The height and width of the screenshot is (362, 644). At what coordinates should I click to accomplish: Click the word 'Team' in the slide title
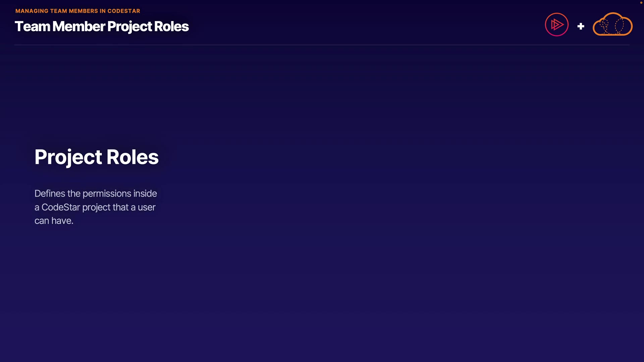coord(33,26)
